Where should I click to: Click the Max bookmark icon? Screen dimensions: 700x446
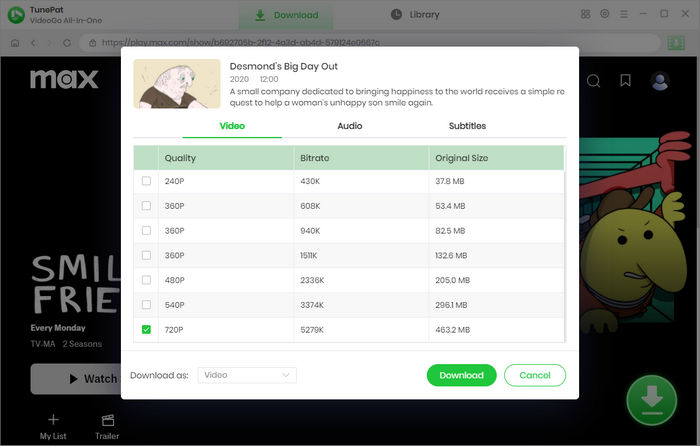coord(625,81)
